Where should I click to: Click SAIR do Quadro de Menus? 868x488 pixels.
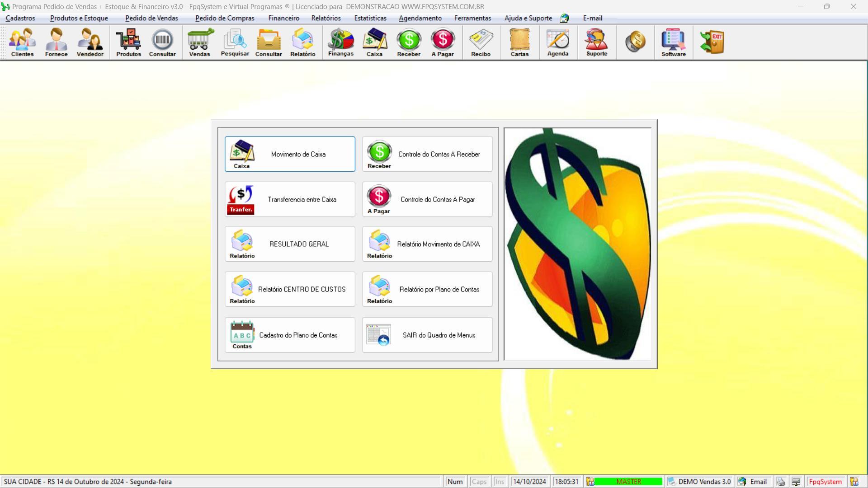pyautogui.click(x=427, y=335)
